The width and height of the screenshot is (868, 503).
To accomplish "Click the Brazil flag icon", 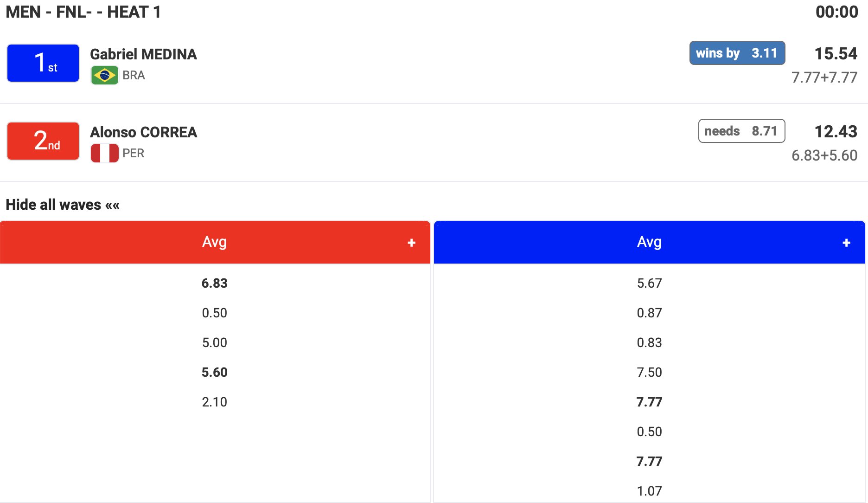I will click(x=104, y=75).
